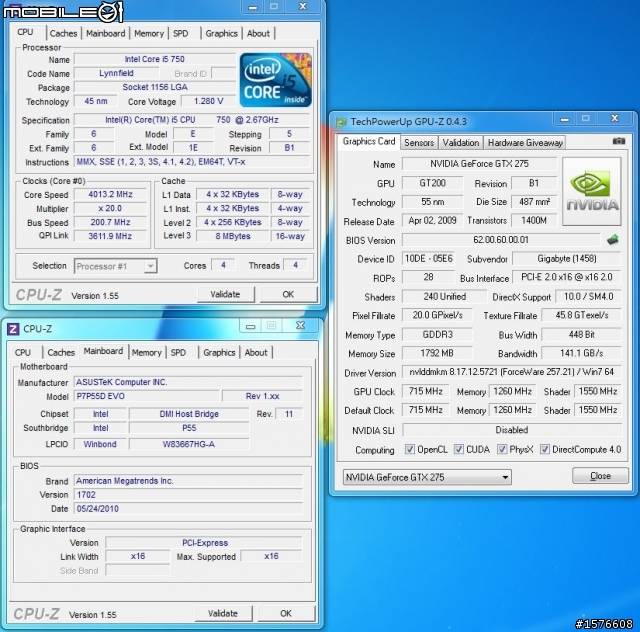Screen dimensions: 640x632
Task: Click the CPU Name field Intel Core i5 750
Action: point(155,59)
